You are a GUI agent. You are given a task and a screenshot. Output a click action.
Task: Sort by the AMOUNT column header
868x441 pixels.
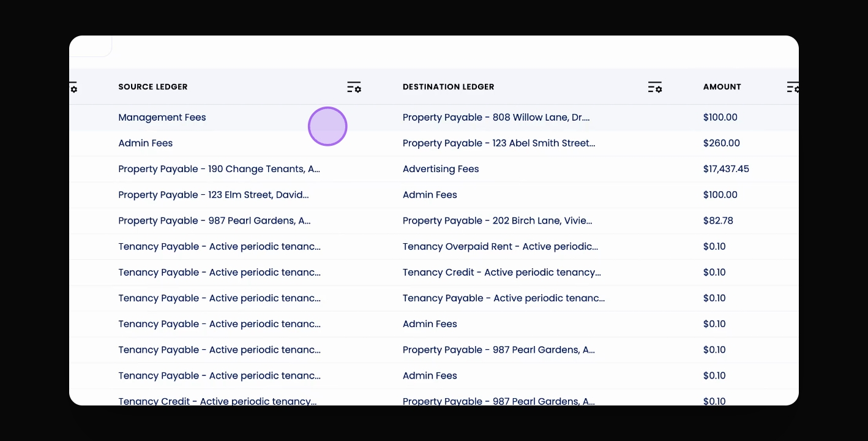[722, 87]
